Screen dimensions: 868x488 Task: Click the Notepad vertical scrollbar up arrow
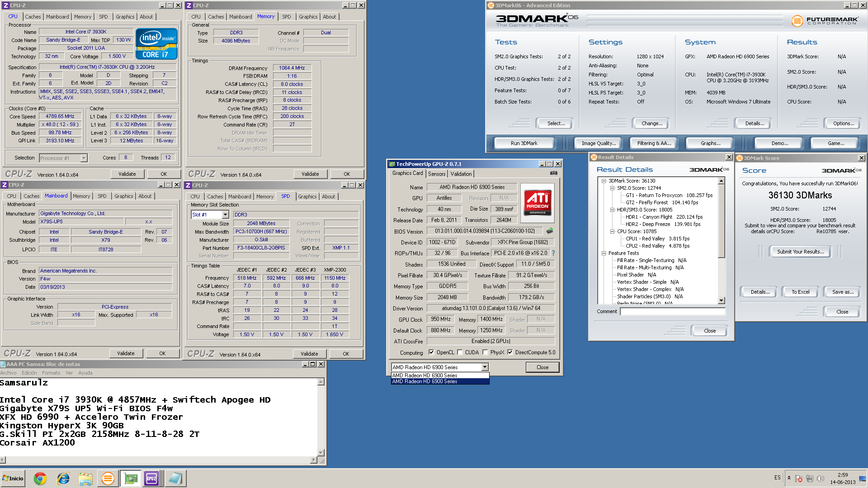coord(321,382)
